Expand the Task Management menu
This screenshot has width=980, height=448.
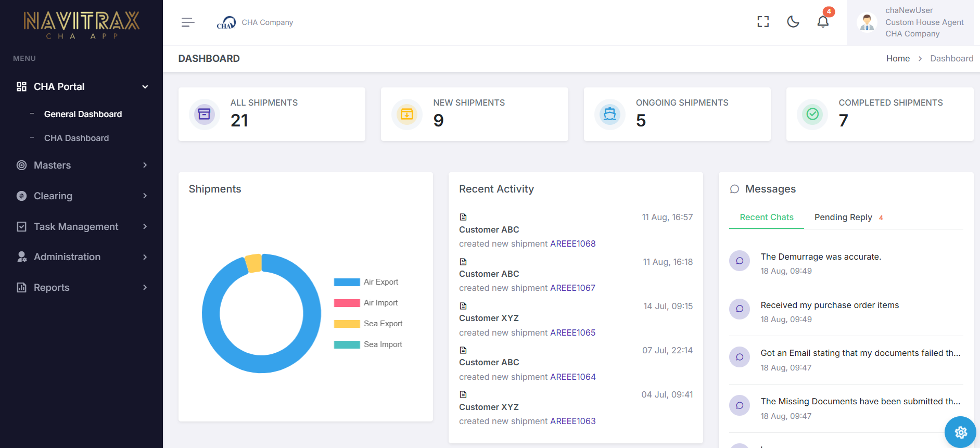point(82,226)
